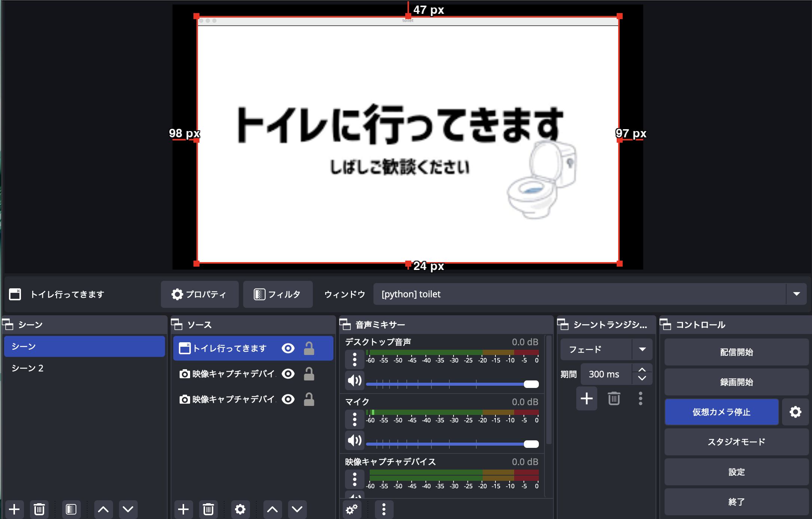Move source down with down arrow icon
This screenshot has height=519, width=812.
(x=297, y=509)
